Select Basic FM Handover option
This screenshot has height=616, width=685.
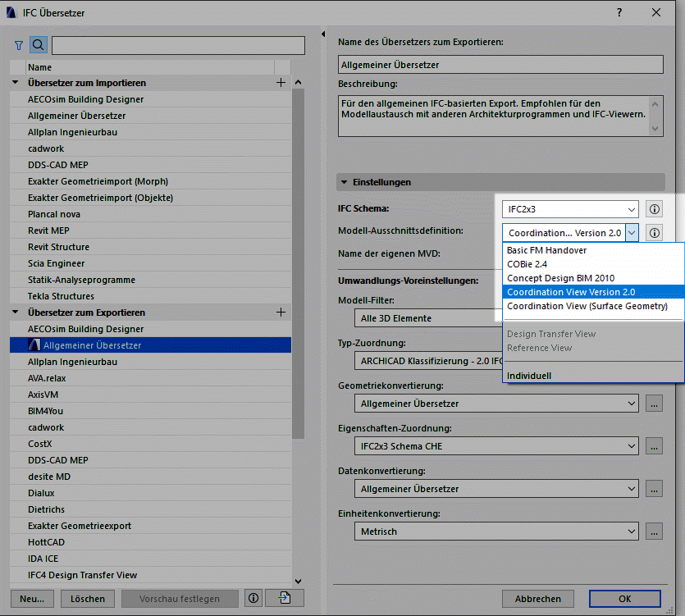coord(593,250)
